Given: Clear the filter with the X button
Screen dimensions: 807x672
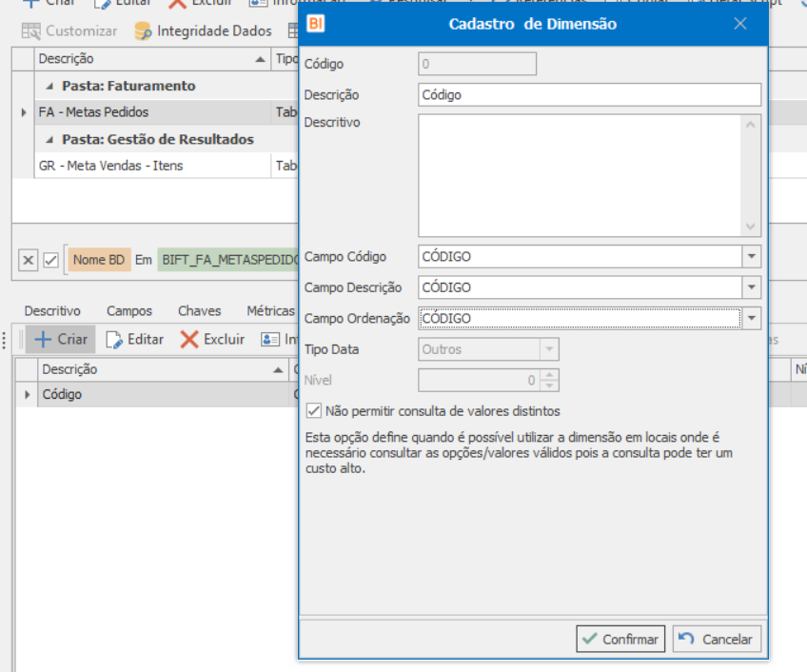Looking at the screenshot, I should tap(29, 260).
